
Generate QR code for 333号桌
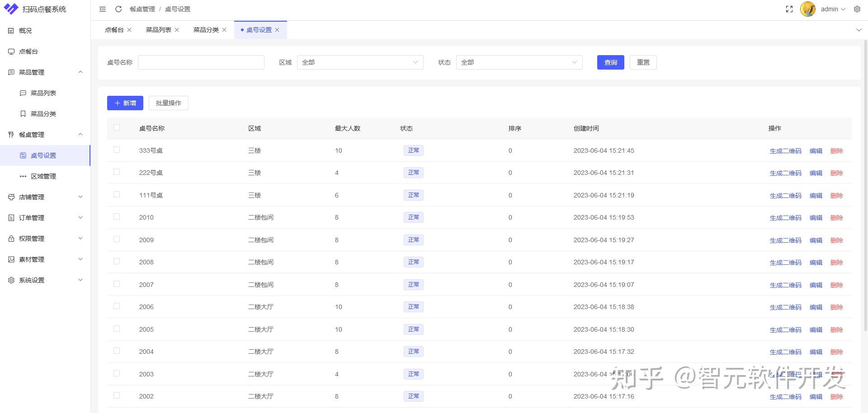click(x=786, y=151)
